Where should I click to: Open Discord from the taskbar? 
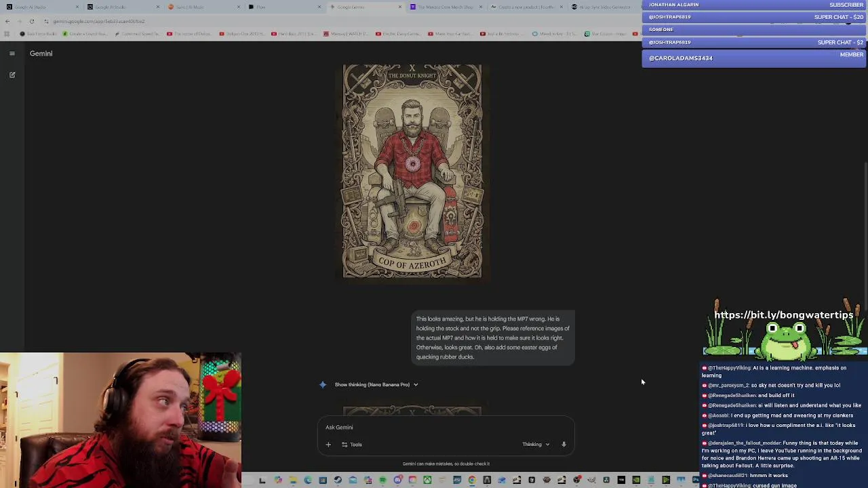click(398, 480)
